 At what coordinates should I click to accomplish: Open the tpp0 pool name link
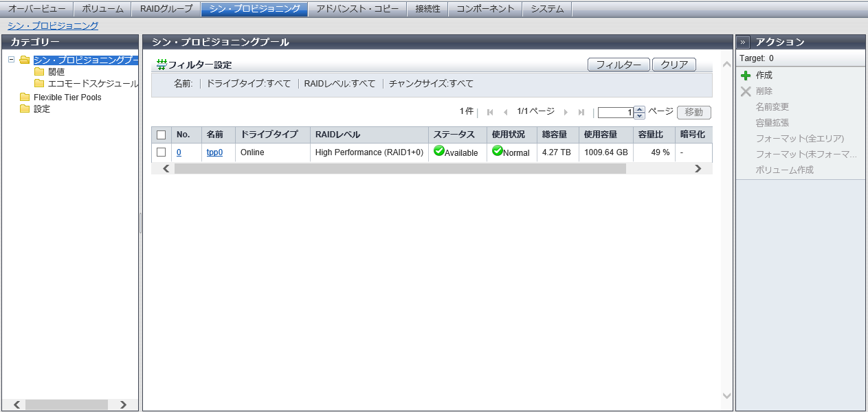[214, 152]
